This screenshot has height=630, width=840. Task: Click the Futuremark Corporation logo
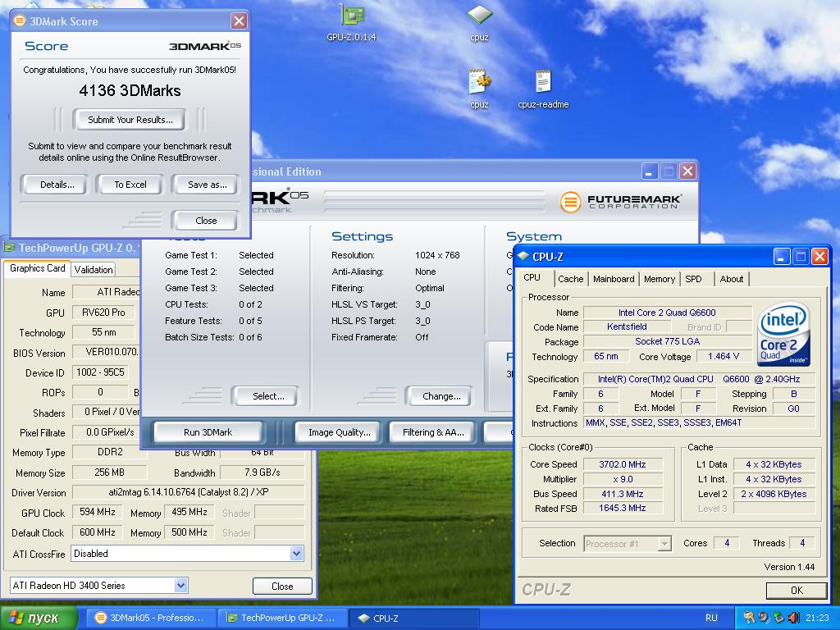(621, 202)
